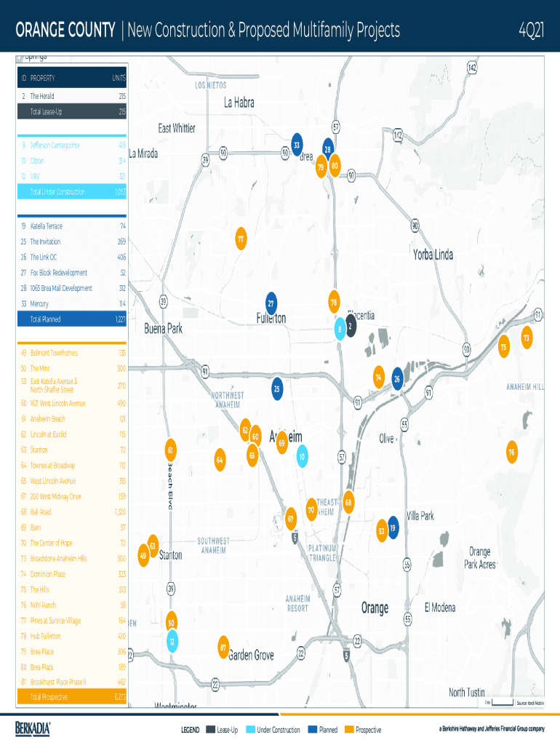Click light blue marker 12 below Stanton
The image size is (560, 745).
tap(172, 641)
